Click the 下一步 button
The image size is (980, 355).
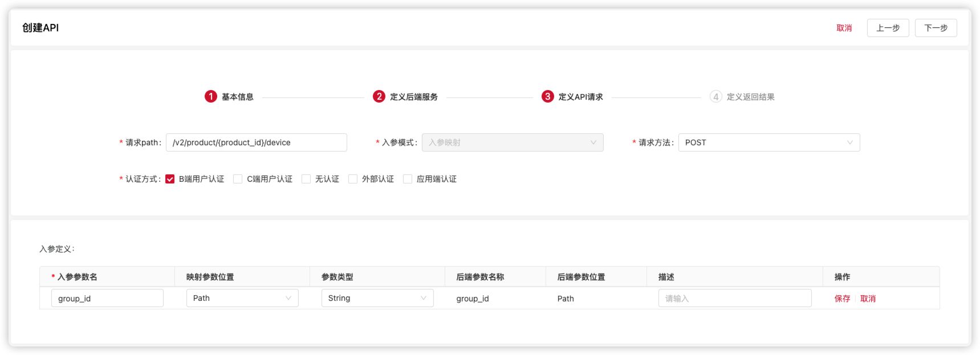[x=936, y=28]
